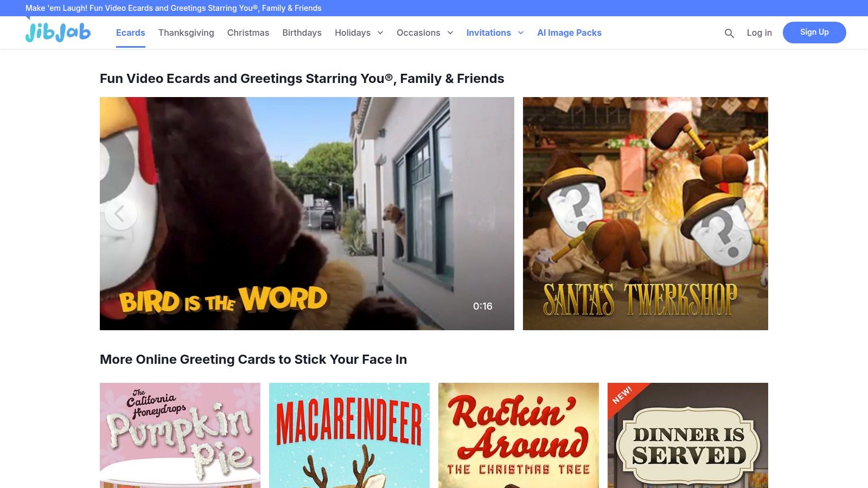The image size is (868, 488).
Task: Expand the Occasions dropdown menu
Action: coord(424,33)
